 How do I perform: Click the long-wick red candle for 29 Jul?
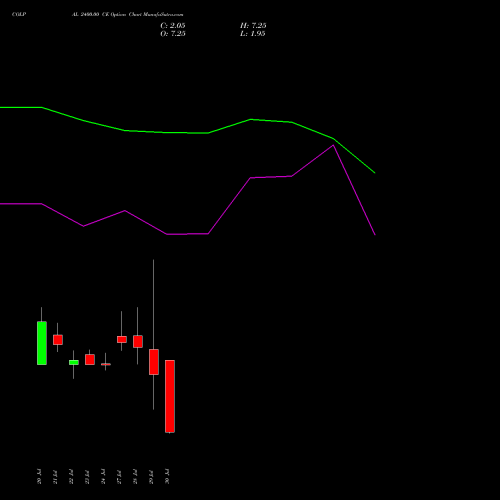[154, 362]
